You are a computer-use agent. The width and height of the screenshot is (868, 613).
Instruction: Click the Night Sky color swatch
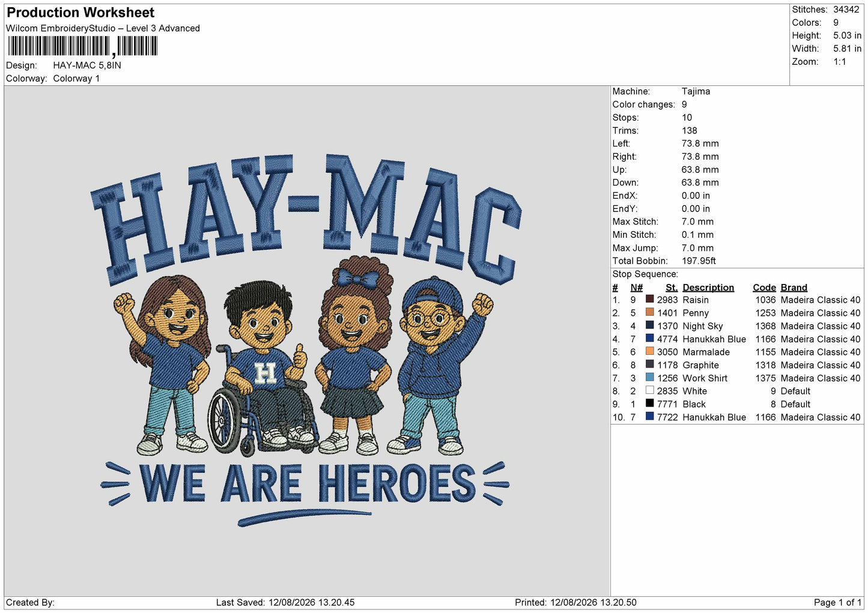point(649,325)
